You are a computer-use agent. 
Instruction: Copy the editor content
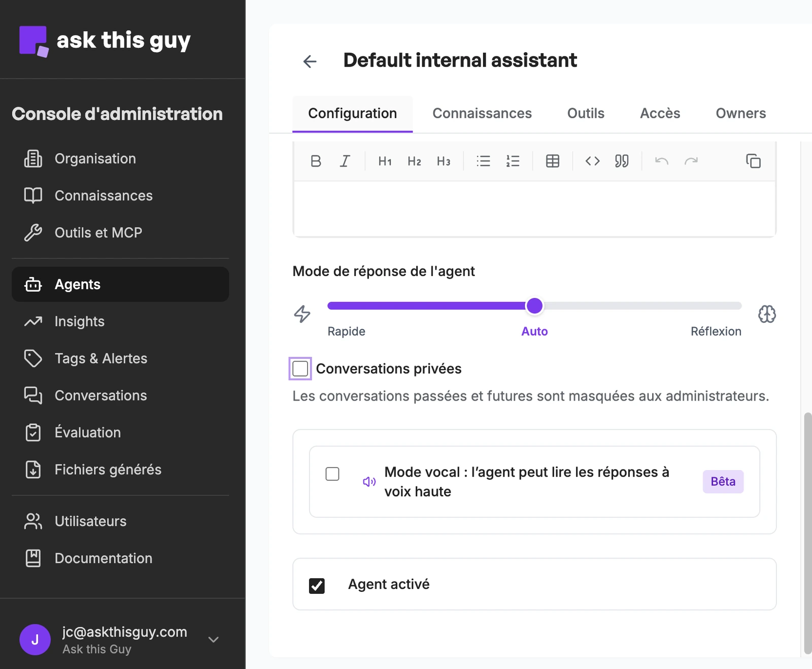click(x=753, y=161)
